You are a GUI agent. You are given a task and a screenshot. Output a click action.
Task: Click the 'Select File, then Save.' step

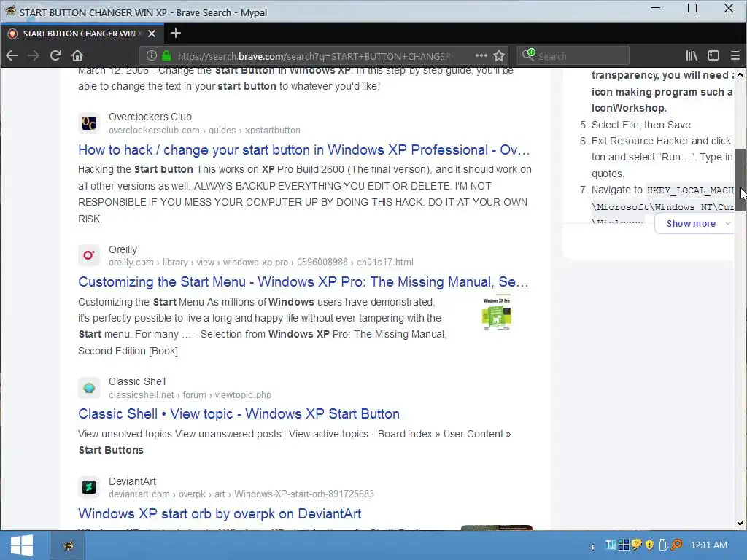click(641, 125)
